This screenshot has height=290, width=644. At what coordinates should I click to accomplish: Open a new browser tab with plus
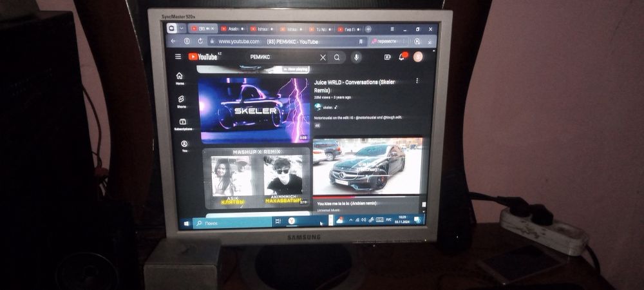[368, 29]
